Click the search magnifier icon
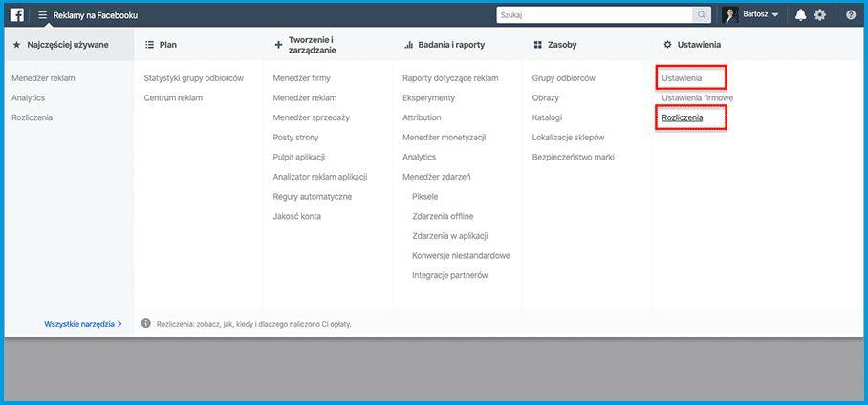Viewport: 868px width, 405px height. point(702,15)
